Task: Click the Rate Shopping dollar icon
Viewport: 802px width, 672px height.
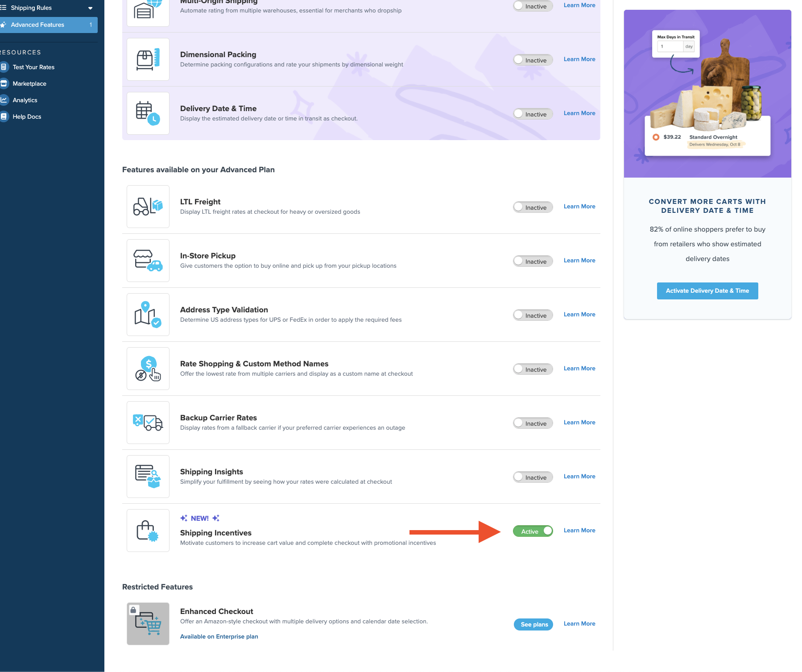Action: click(148, 369)
